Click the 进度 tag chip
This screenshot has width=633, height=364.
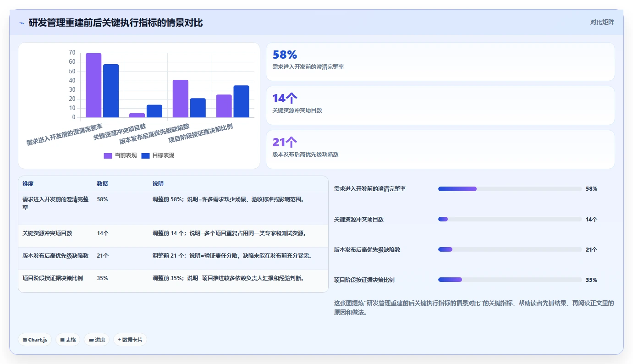(97, 340)
